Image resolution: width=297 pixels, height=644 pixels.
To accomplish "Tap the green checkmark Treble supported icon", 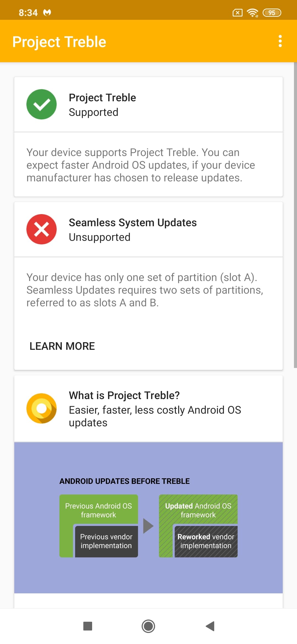I will [x=42, y=104].
